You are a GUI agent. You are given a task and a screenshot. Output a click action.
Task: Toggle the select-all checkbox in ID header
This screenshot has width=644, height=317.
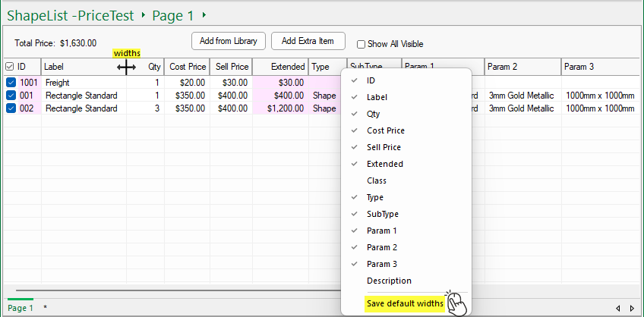(10, 67)
